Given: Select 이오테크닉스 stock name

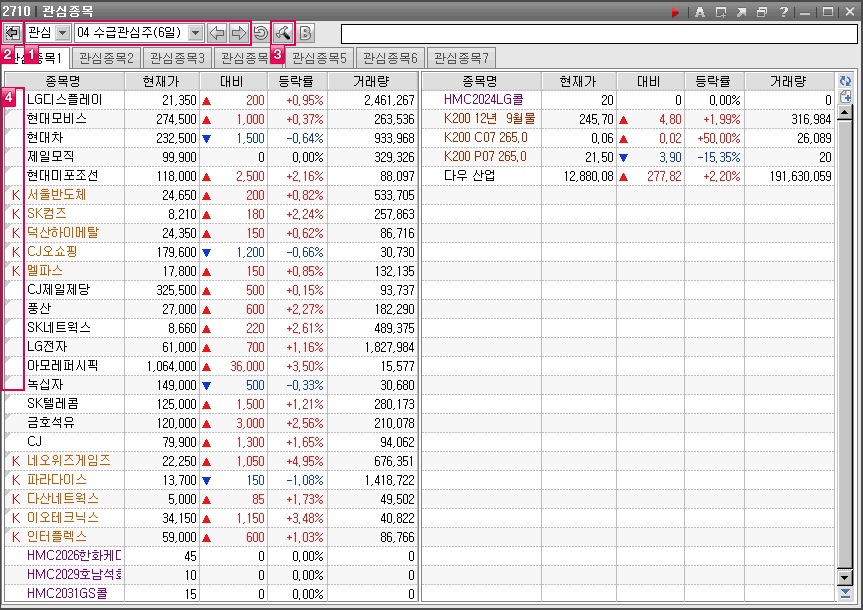Looking at the screenshot, I should pos(63,518).
